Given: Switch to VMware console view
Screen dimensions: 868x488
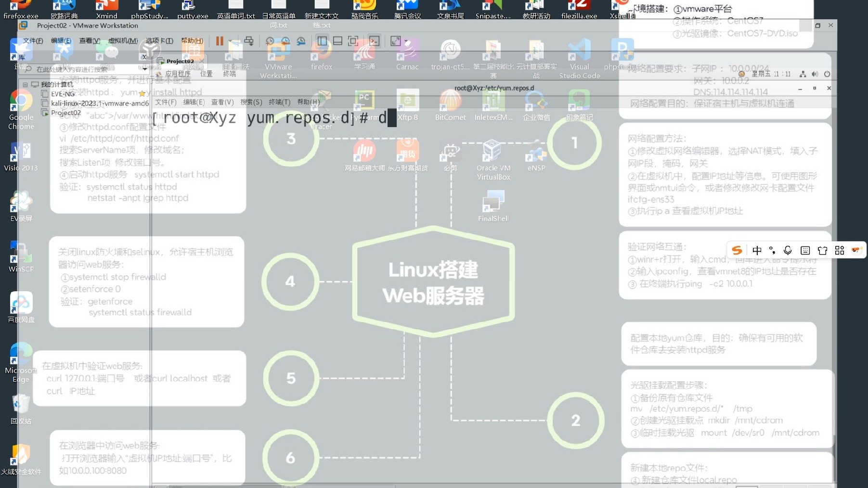Looking at the screenshot, I should pos(374,41).
